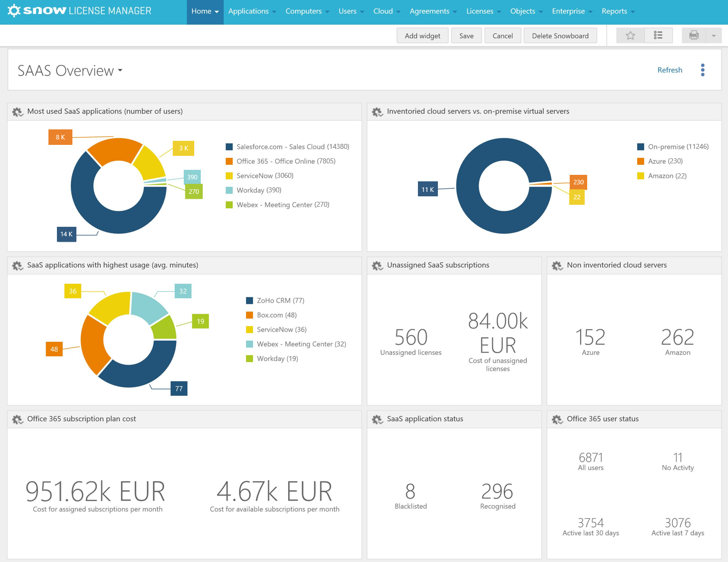This screenshot has width=728, height=562.
Task: Click Delete Snowboard button
Action: tap(560, 35)
